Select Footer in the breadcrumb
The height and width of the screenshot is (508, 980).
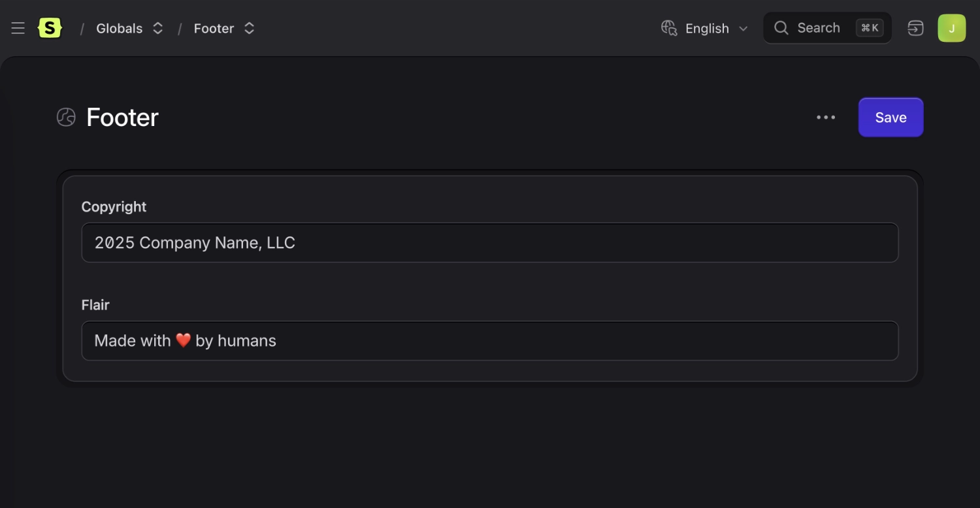[x=214, y=28]
